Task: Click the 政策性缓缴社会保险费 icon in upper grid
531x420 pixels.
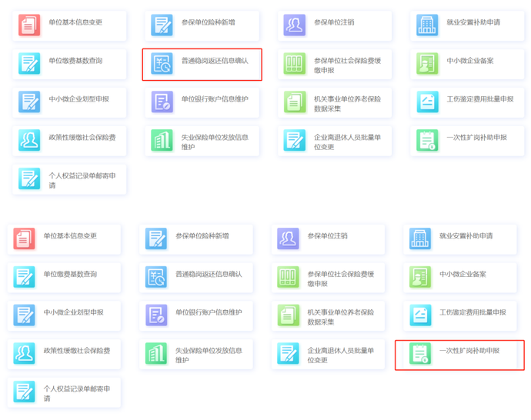Action: (29, 140)
